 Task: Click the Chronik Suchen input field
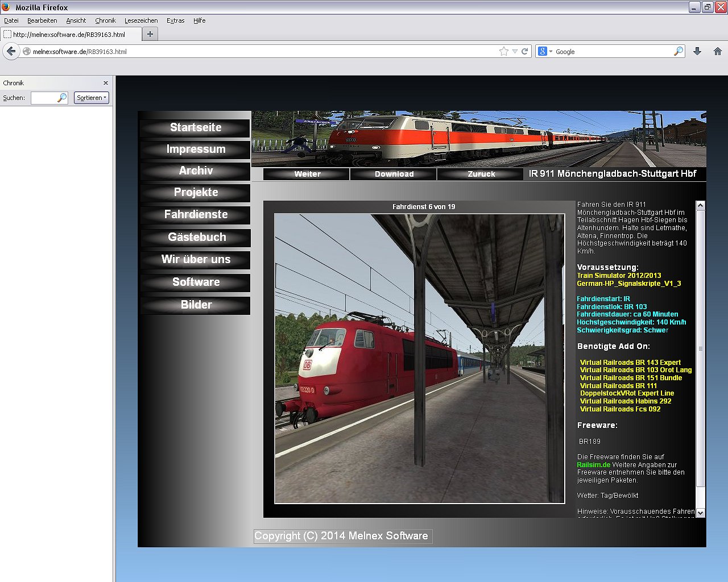click(x=44, y=98)
